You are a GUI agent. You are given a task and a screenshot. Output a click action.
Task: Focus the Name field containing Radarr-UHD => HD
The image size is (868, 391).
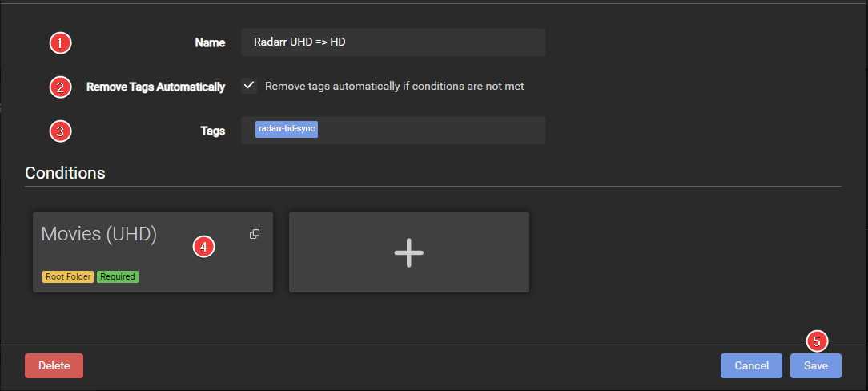[x=392, y=42]
